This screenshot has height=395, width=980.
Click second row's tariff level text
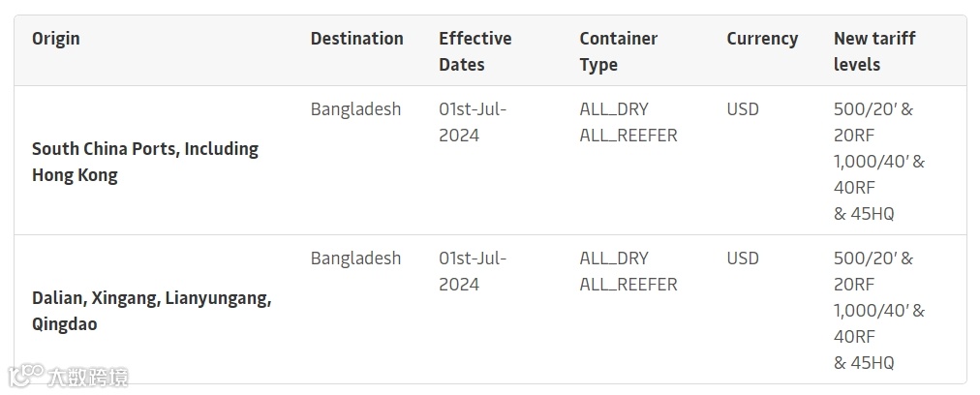coord(878,310)
